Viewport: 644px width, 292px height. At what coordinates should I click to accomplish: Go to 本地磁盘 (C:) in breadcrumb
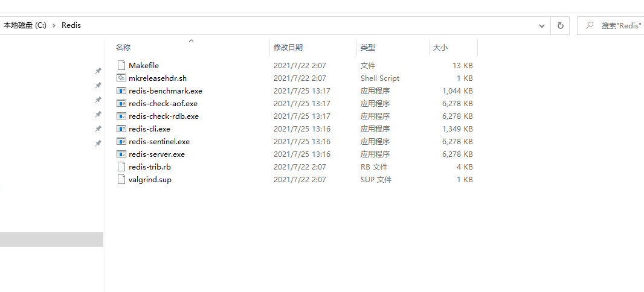25,25
